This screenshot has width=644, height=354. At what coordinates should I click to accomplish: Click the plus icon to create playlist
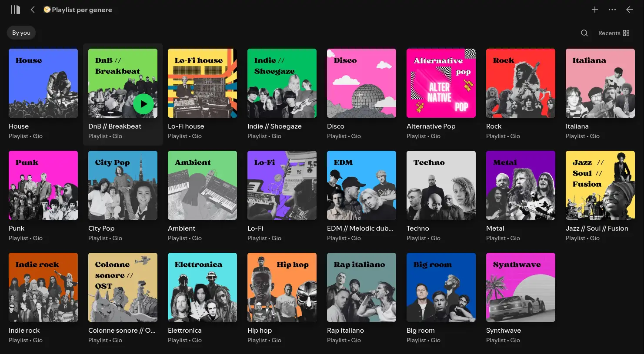594,10
